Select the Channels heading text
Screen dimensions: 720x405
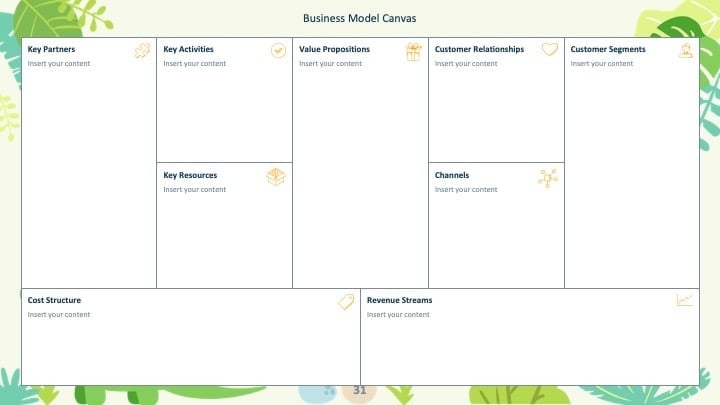(452, 175)
